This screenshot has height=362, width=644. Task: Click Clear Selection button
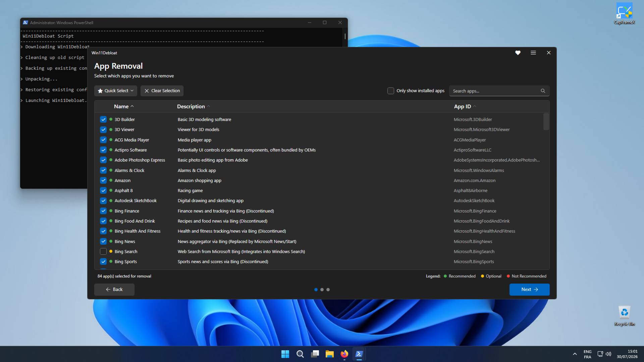162,91
